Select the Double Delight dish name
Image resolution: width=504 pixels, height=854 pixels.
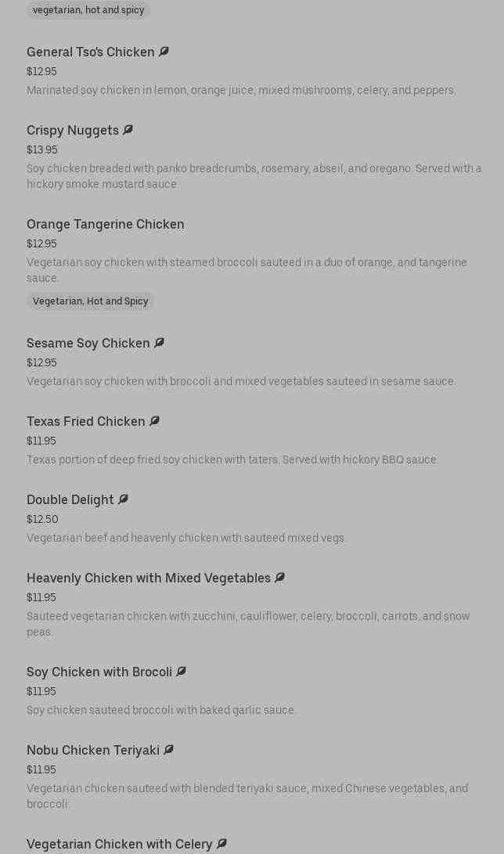pyautogui.click(x=70, y=499)
